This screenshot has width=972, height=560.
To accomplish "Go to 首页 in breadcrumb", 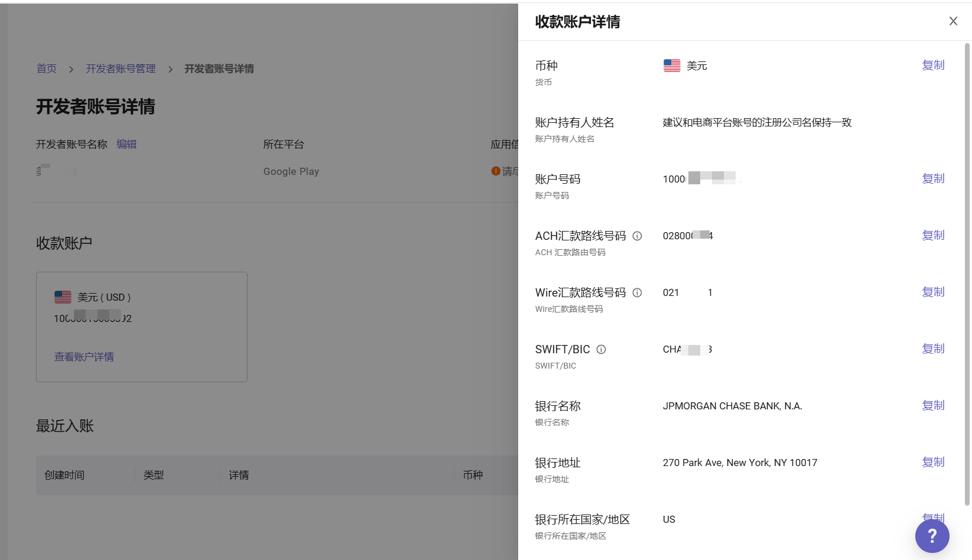I will point(47,69).
